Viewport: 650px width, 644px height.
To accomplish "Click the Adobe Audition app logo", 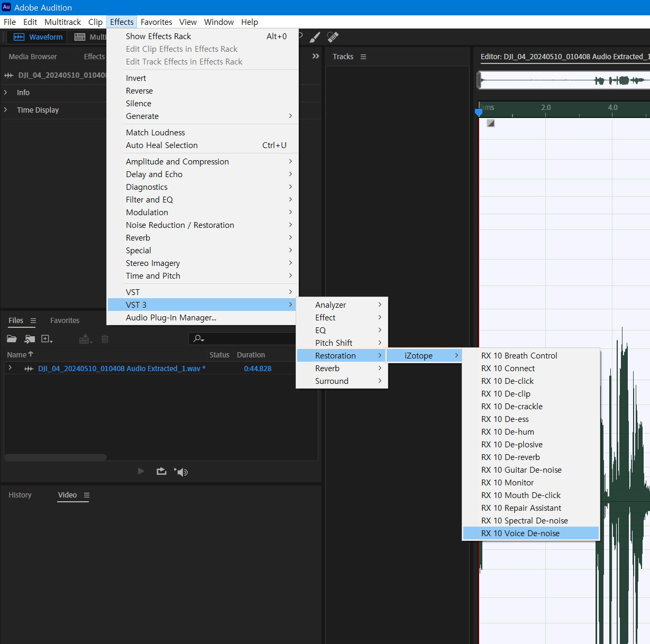I will click(x=6, y=7).
